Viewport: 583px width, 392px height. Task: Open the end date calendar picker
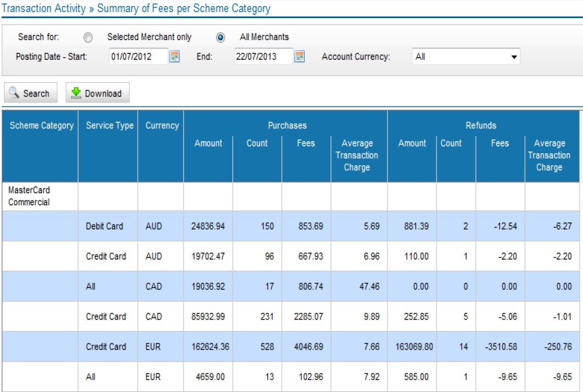tap(299, 57)
